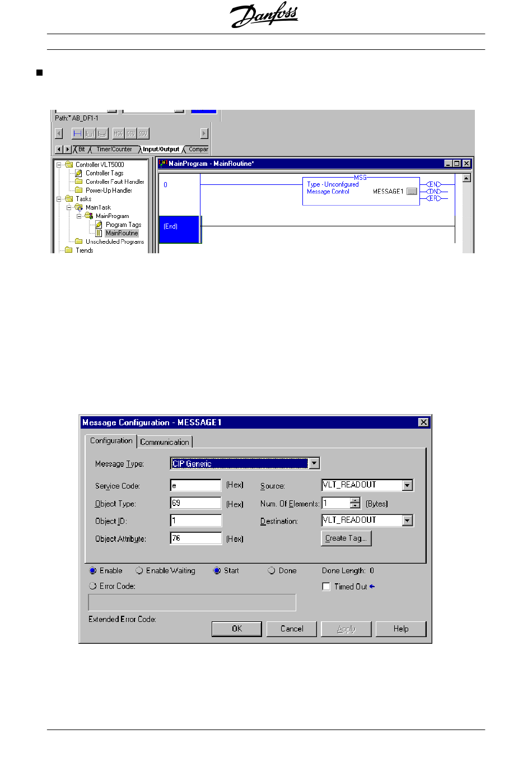532x762 pixels.
Task: Minimize the MainProgram - MainRoutine window
Action: (448, 164)
